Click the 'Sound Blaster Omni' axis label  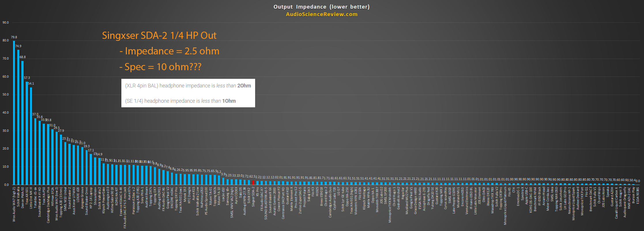(x=86, y=201)
